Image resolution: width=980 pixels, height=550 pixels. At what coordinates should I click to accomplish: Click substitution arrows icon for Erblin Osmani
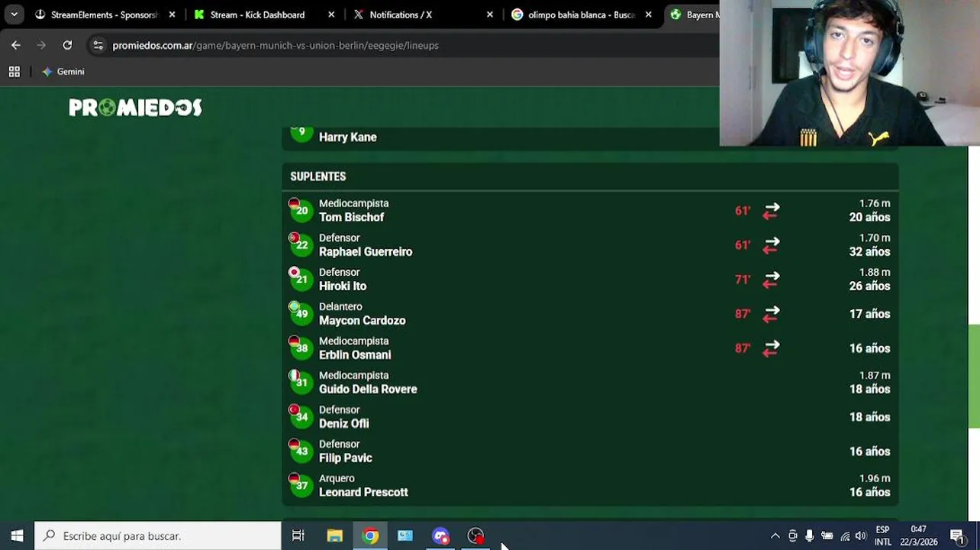[771, 348]
